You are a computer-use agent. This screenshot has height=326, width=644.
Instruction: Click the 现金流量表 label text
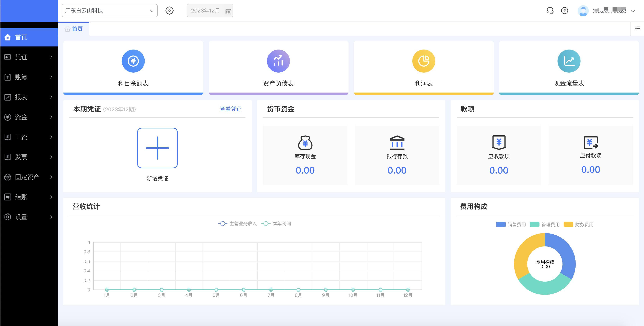coord(569,83)
